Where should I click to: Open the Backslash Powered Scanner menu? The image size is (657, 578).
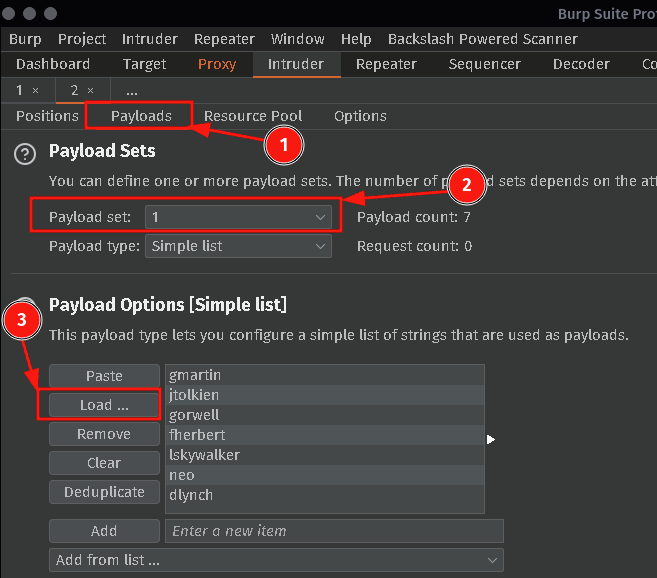pos(482,39)
